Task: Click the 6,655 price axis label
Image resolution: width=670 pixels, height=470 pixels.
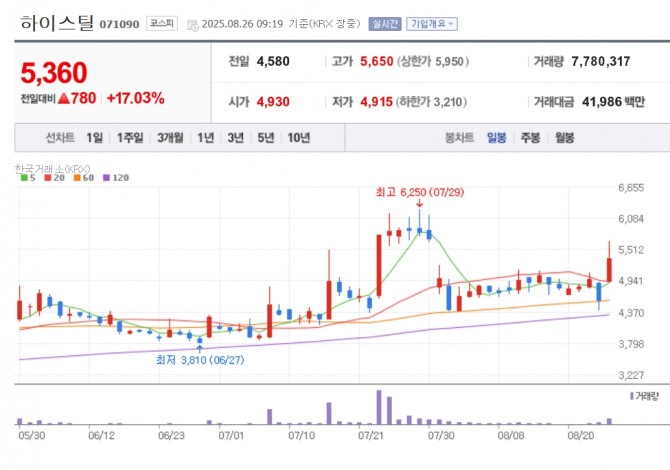Action: [631, 188]
